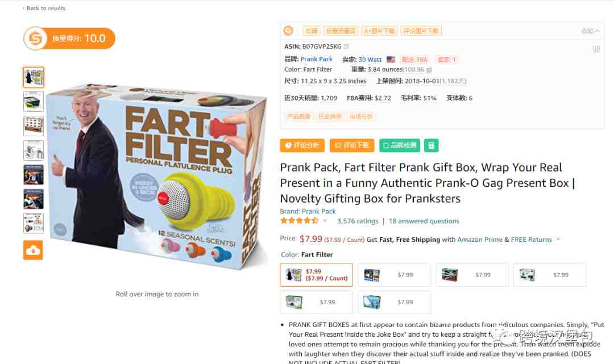Pick the last variant in the second row
Viewport: 614px width, 364px height.
[x=395, y=302]
